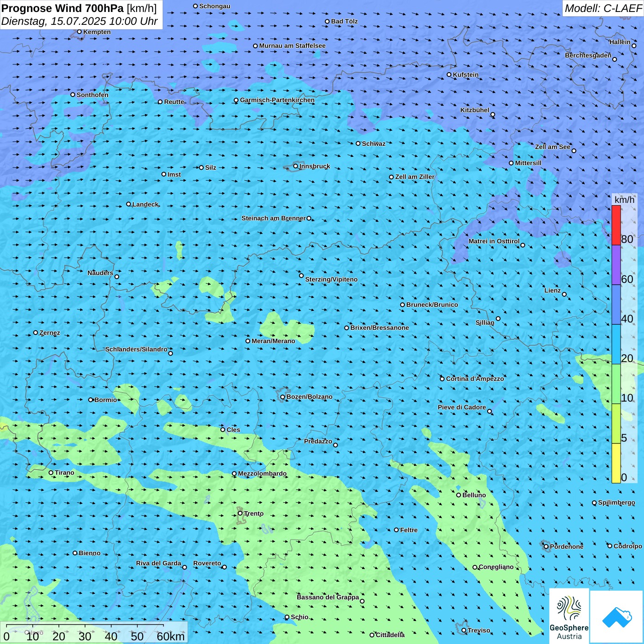Click the Pordenone city marker
Screen dimensions: 644x644
point(546,546)
